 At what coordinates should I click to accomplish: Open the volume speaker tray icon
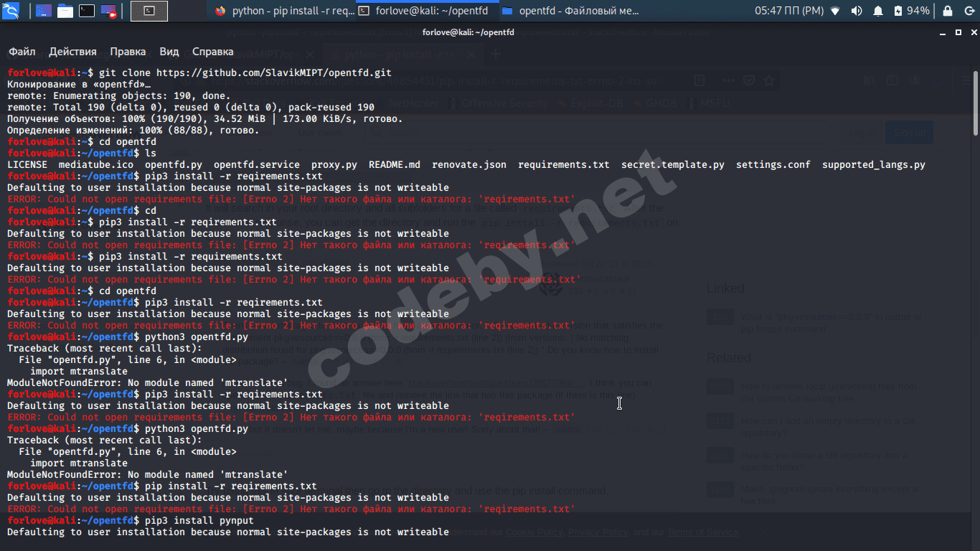coord(857,11)
